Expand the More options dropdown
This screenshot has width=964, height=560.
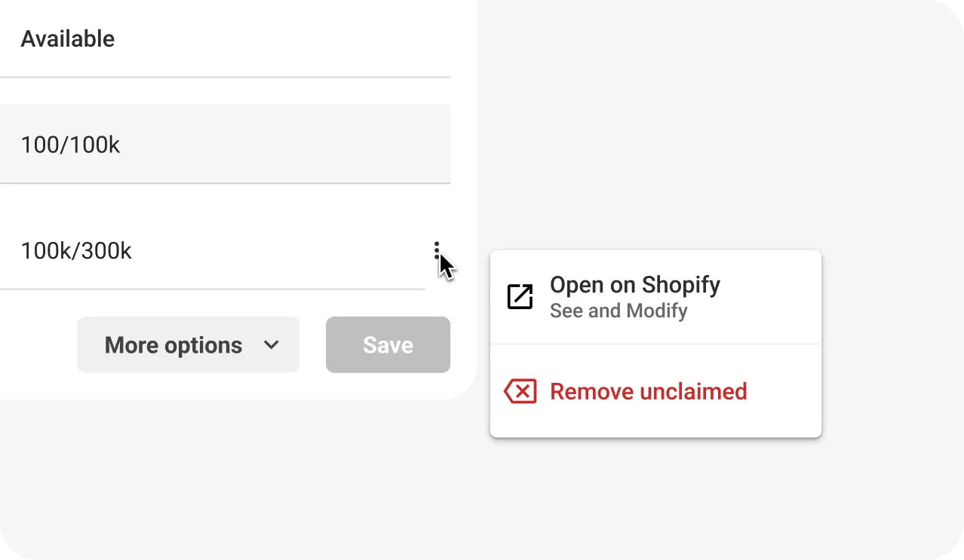click(x=188, y=345)
